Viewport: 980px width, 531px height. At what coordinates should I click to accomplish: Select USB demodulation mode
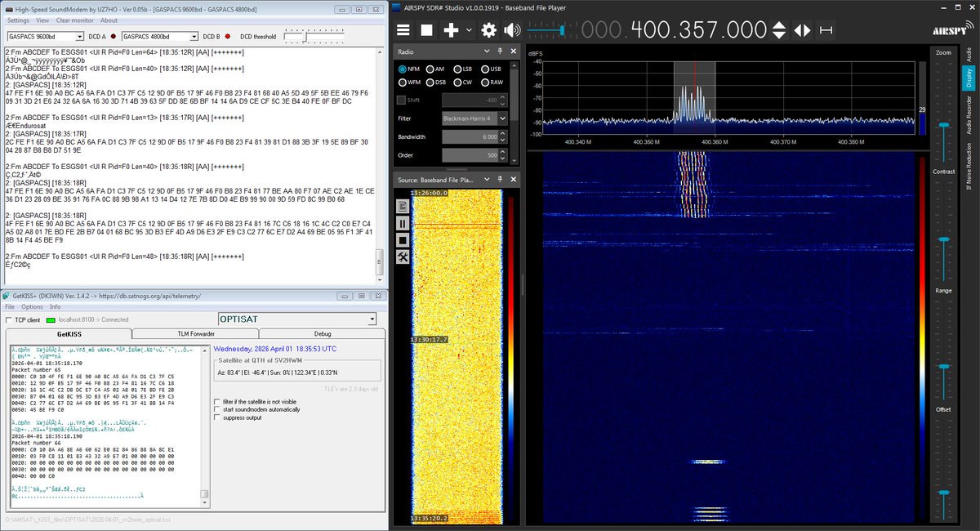(x=492, y=69)
